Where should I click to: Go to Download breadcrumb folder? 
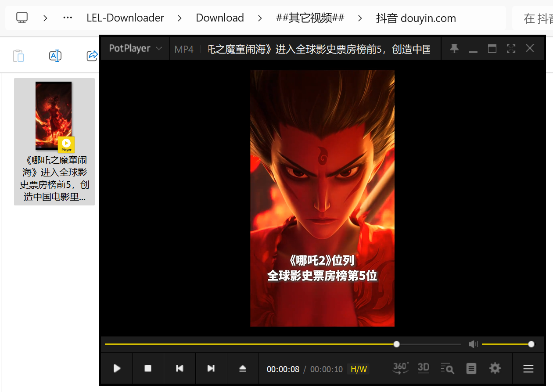[220, 18]
